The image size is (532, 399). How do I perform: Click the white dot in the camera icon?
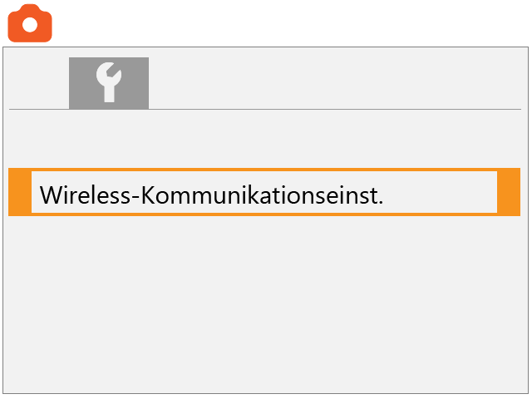coord(30,25)
